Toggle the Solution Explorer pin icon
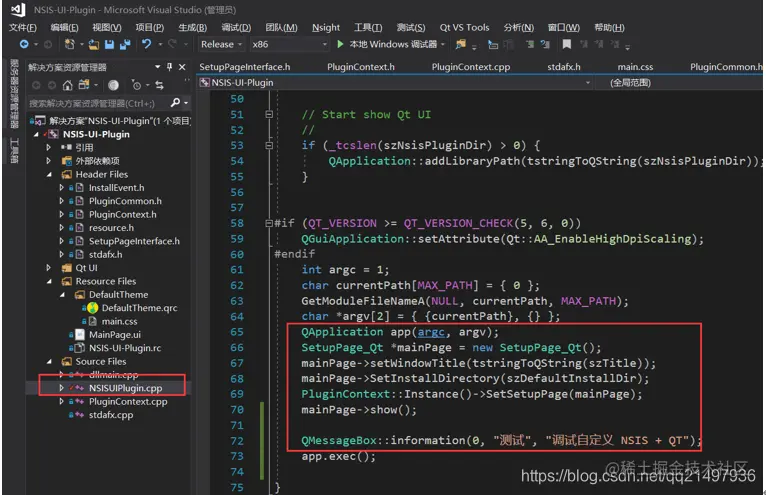The height and width of the screenshot is (495, 766). click(170, 67)
